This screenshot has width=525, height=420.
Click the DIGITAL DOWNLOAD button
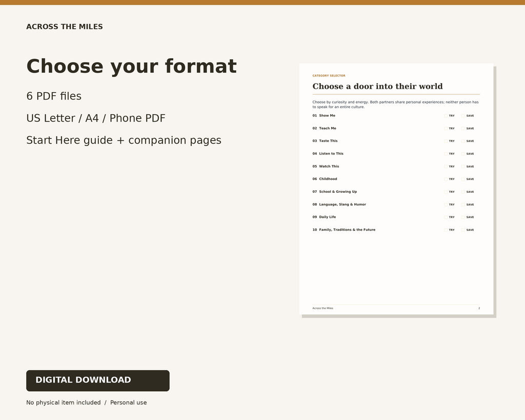point(98,381)
